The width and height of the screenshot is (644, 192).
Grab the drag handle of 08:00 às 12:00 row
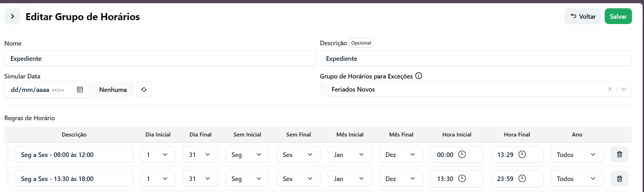click(8, 155)
